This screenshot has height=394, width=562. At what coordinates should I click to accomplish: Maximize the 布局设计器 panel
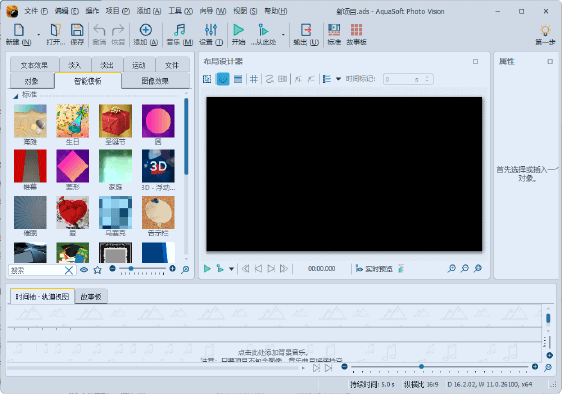coord(475,62)
